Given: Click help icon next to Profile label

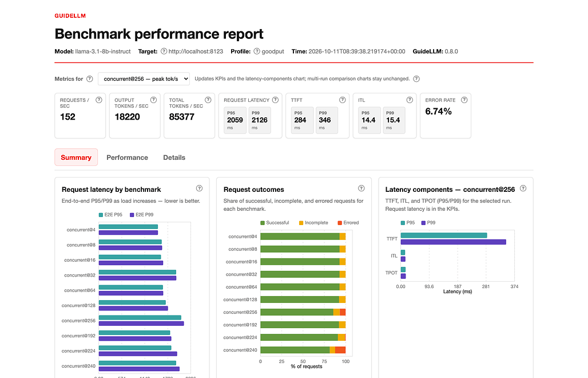Looking at the screenshot, I should [x=257, y=52].
